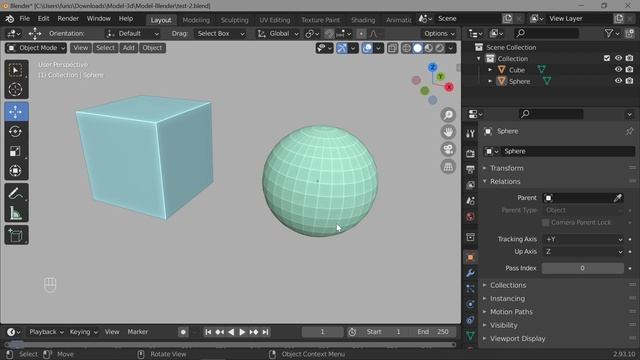Jump to the timeline start button

pyautogui.click(x=208, y=332)
